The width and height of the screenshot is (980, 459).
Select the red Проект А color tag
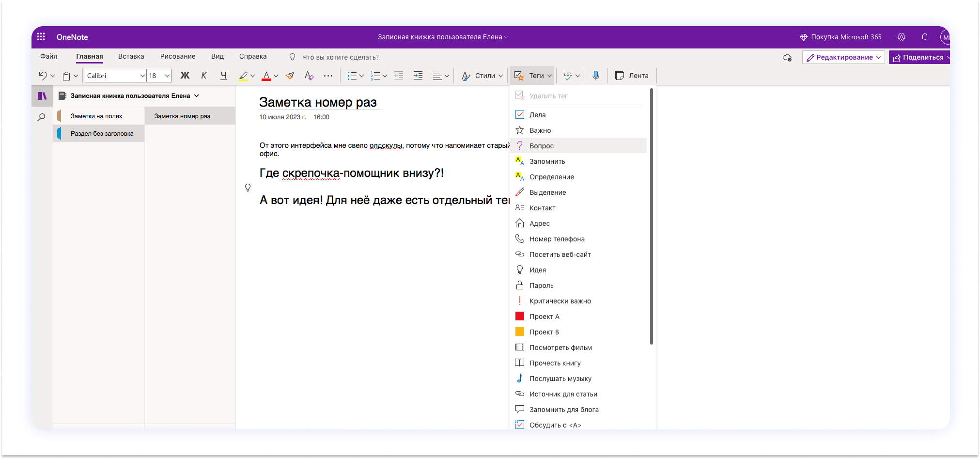(544, 316)
